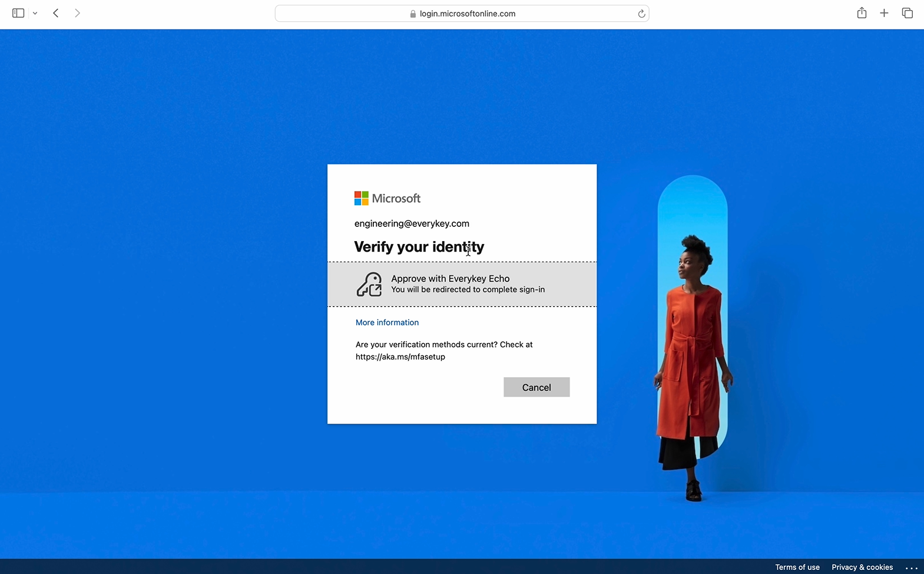Click the Cancel button
The width and height of the screenshot is (924, 574).
click(x=536, y=387)
